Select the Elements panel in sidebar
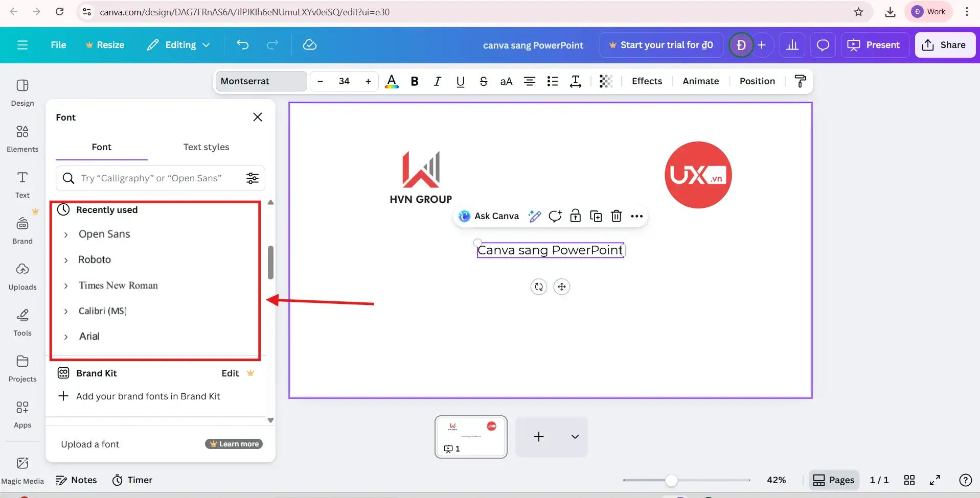The height and width of the screenshot is (498, 980). tap(22, 138)
